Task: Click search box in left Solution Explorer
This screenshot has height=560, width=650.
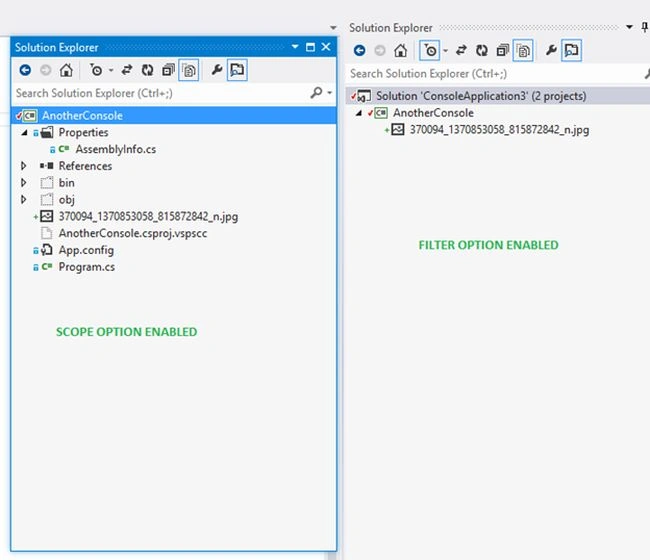Action: point(160,93)
